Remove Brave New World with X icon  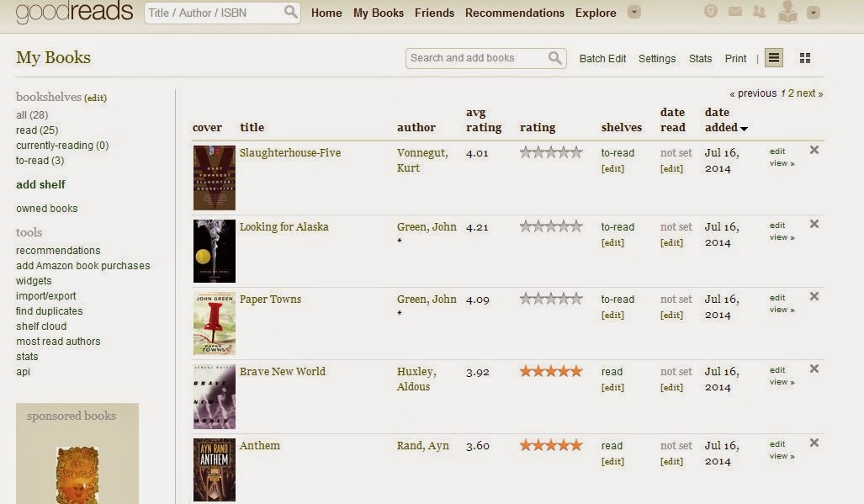coord(814,369)
